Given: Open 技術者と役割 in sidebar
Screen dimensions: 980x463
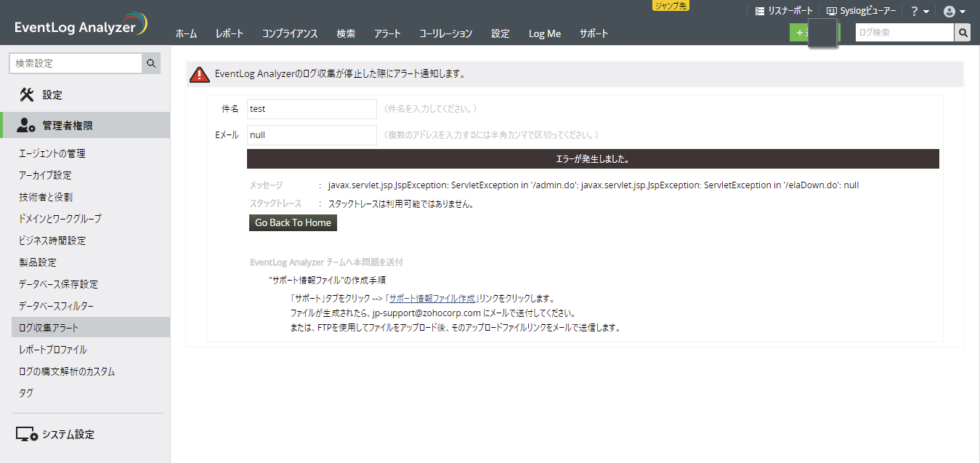Looking at the screenshot, I should pos(46,197).
